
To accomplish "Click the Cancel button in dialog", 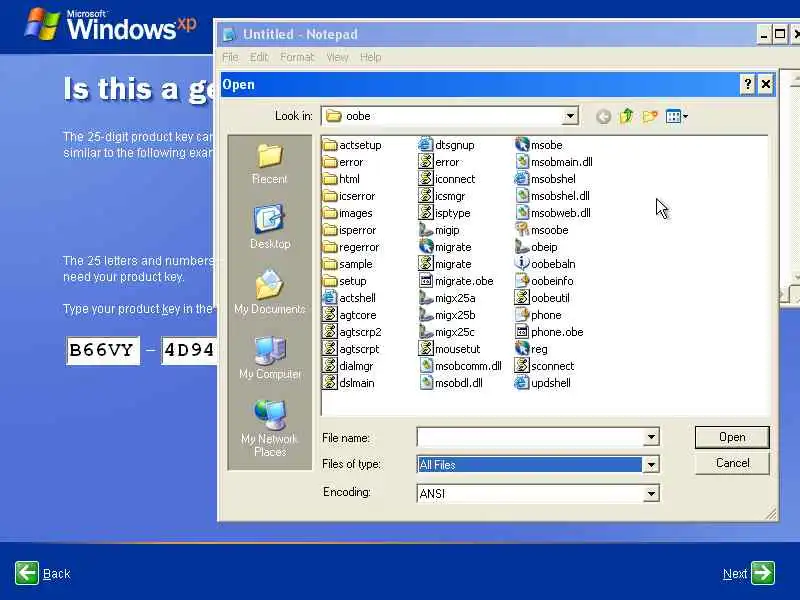I will 732,463.
